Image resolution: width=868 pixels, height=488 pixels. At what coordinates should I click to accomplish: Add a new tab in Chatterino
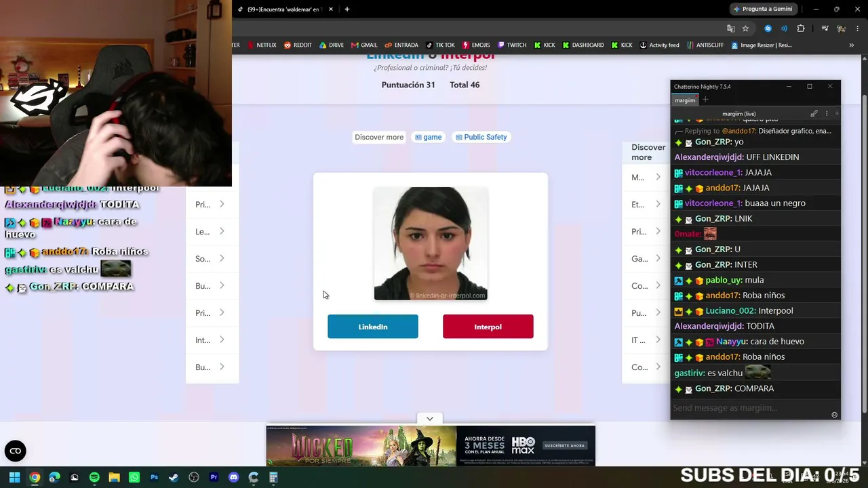(705, 100)
